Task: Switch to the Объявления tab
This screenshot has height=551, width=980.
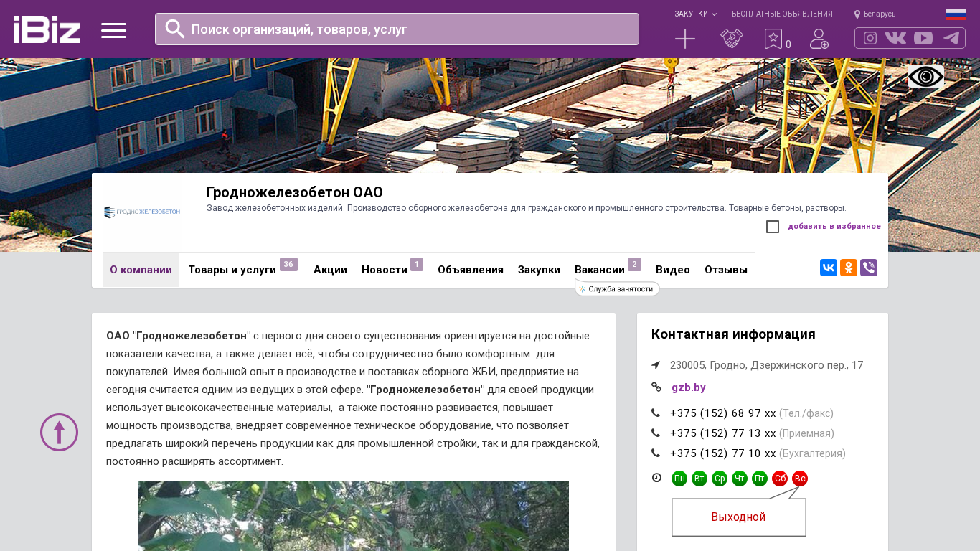Action: click(x=471, y=270)
